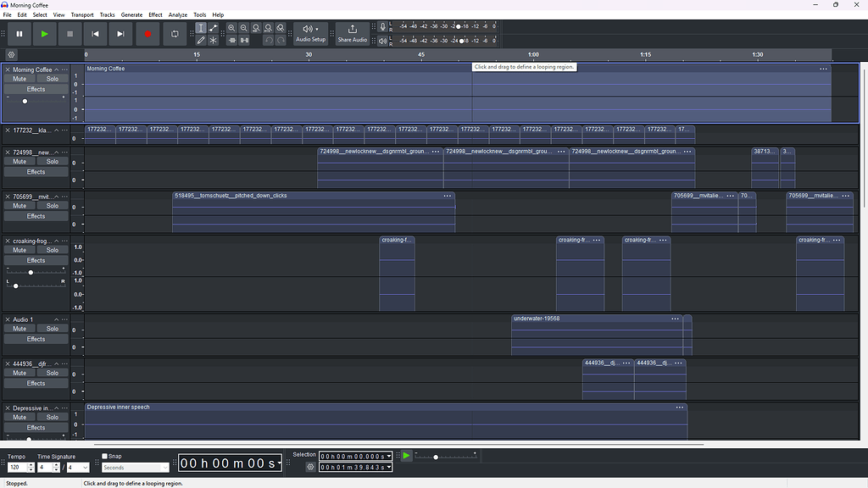Silence the selected audio
Viewport: 868px width, 488px height.
(x=243, y=40)
